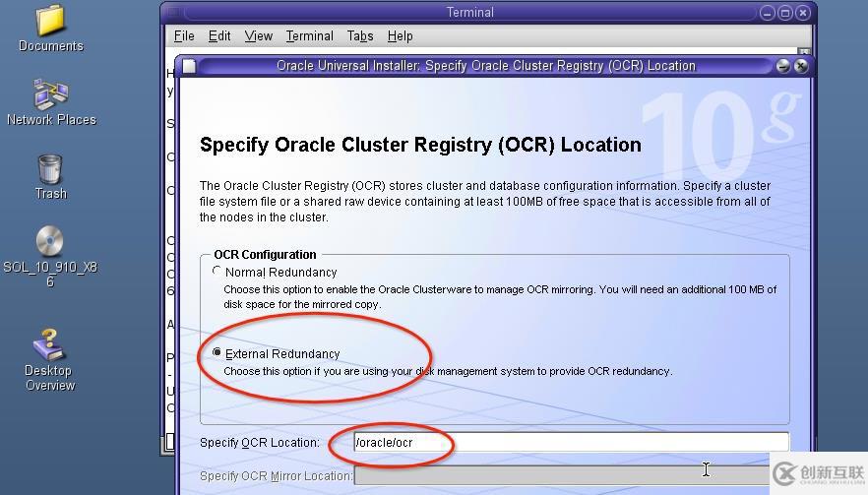
Task: Click the Normal Redundancy description text
Action: point(500,297)
